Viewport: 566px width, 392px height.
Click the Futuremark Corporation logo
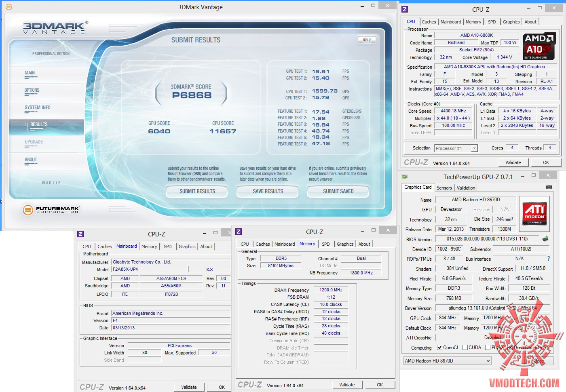(x=51, y=210)
